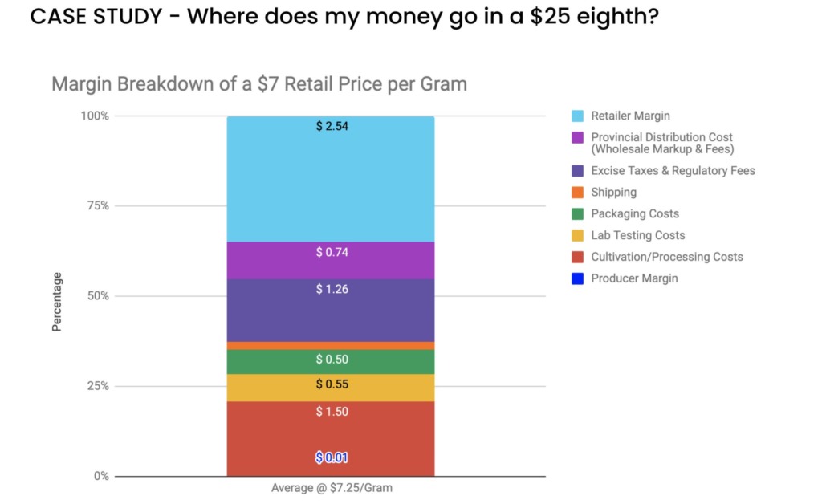The width and height of the screenshot is (822, 504).
Task: Click the yellow $ 0.55 bar segment
Action: (332, 388)
